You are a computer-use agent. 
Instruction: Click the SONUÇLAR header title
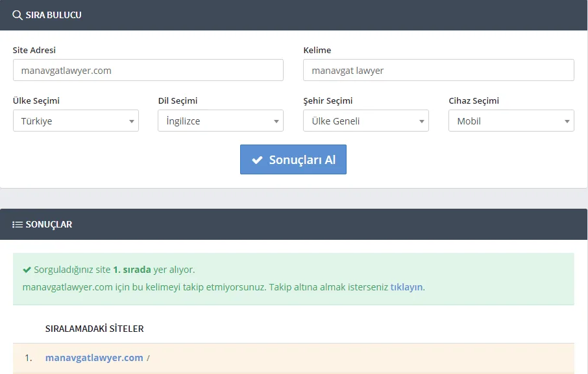pos(49,225)
